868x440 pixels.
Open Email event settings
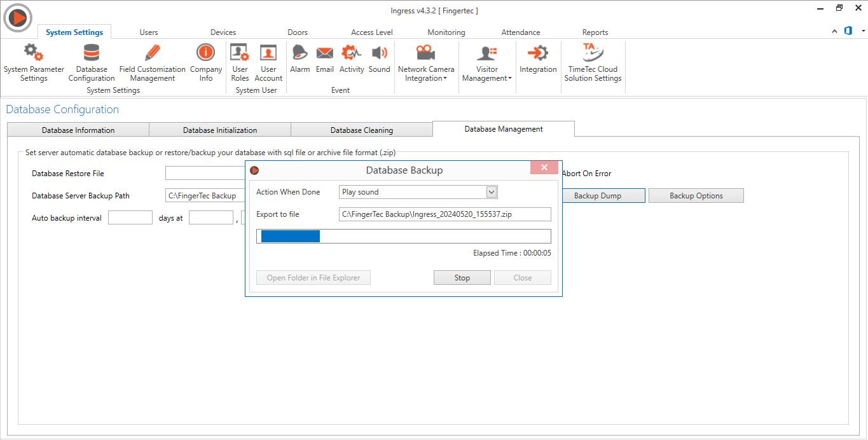pos(325,59)
